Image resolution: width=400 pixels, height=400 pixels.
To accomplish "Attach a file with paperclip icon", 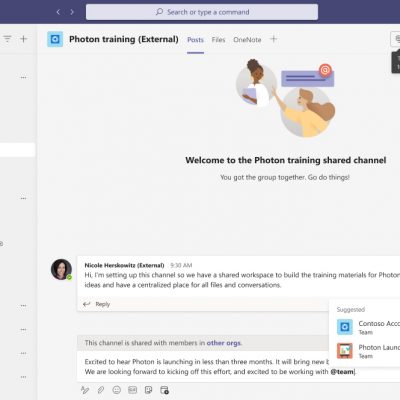I will click(x=101, y=390).
